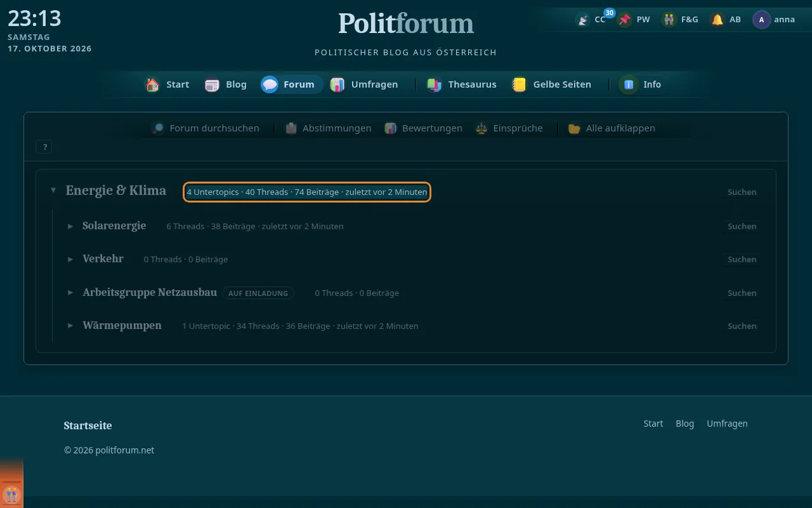Collapse the Energie & Klima topic
The height and width of the screenshot is (508, 812).
(x=53, y=190)
